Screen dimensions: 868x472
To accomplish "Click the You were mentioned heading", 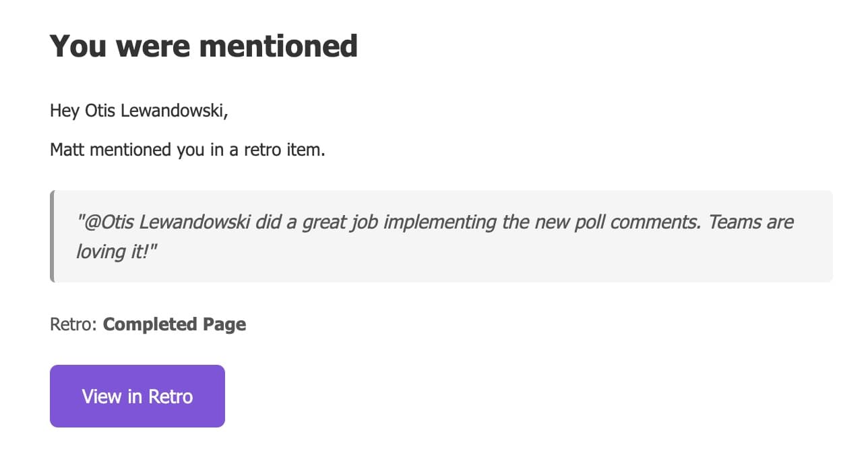I will (203, 45).
